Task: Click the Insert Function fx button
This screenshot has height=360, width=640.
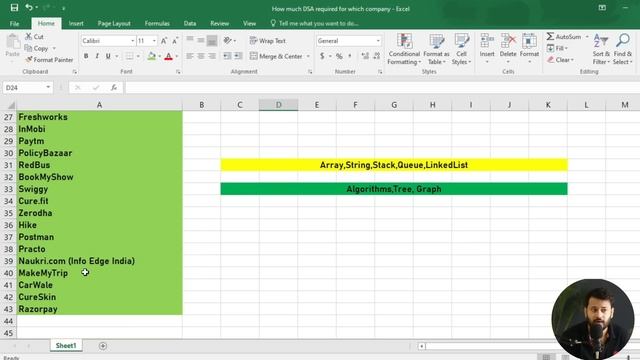Action: 114,87
